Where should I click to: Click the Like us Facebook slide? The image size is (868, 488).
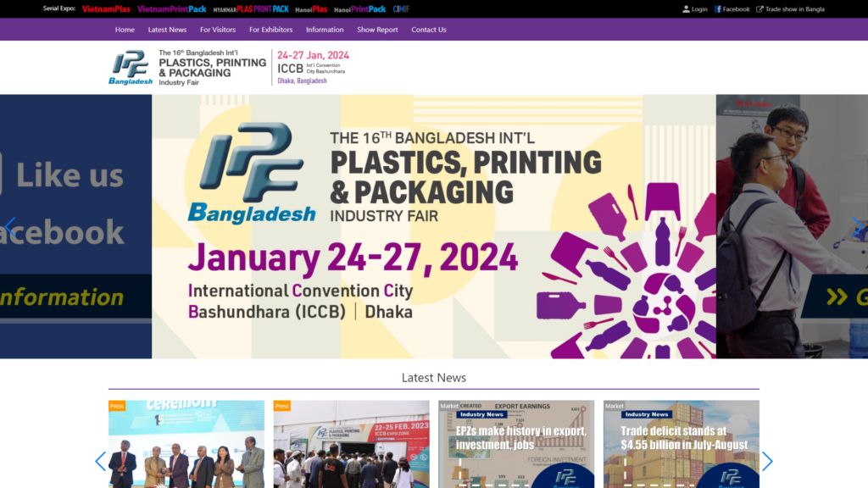[x=75, y=226]
